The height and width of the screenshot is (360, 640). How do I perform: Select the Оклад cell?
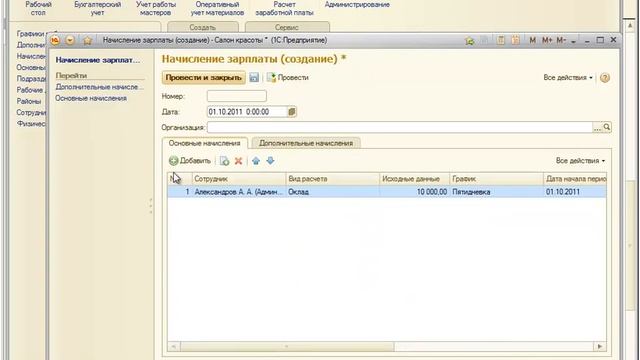click(x=333, y=192)
